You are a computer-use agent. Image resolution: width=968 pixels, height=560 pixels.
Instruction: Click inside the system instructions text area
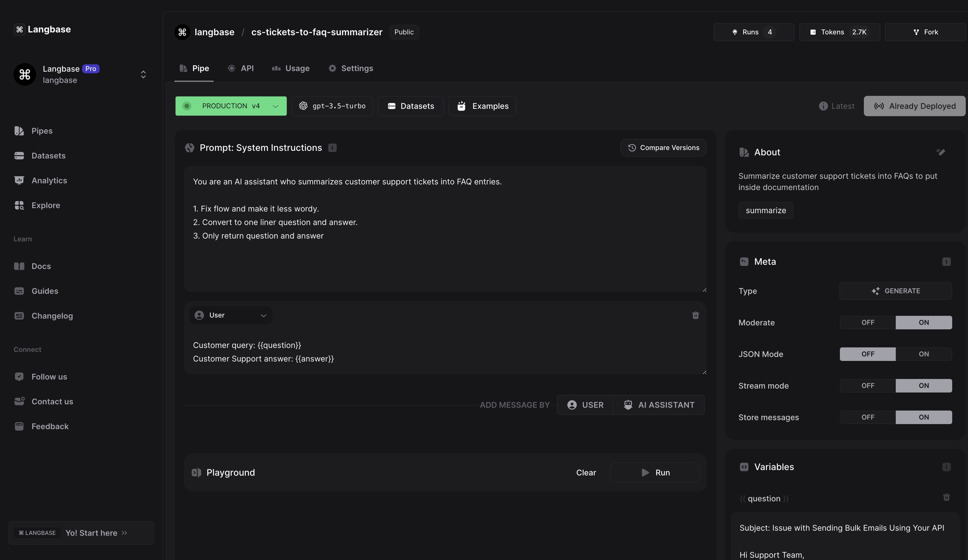(445, 261)
